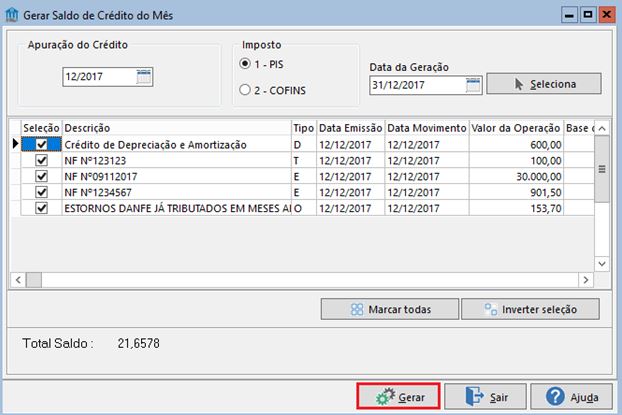Open the calendar icon in Apuração do Crédito
622x415 pixels.
pyautogui.click(x=144, y=76)
